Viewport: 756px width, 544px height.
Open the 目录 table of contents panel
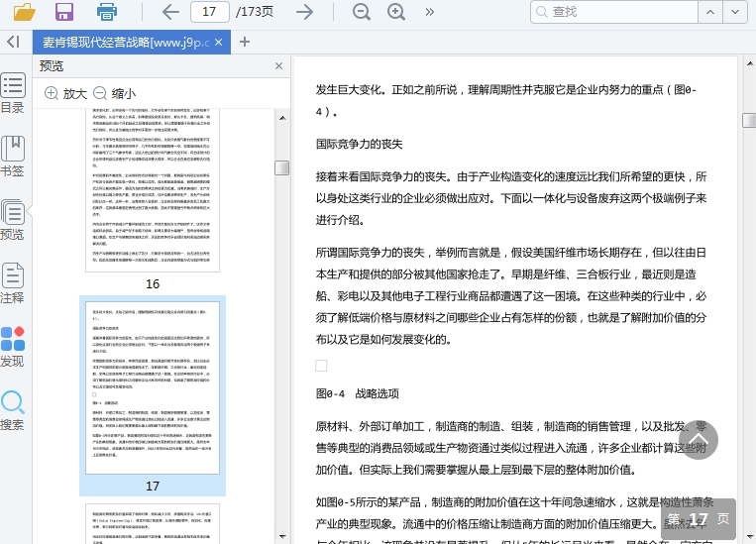[13, 93]
